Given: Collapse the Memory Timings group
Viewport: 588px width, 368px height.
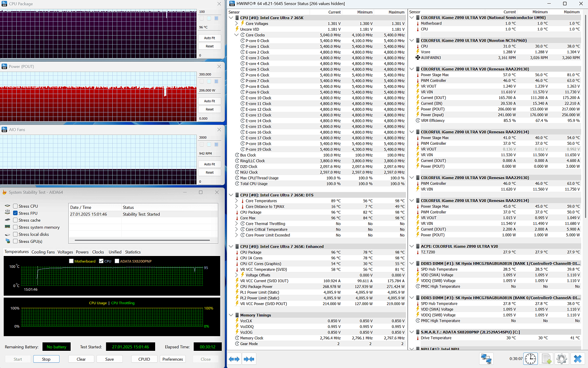Looking at the screenshot, I should pos(231,315).
